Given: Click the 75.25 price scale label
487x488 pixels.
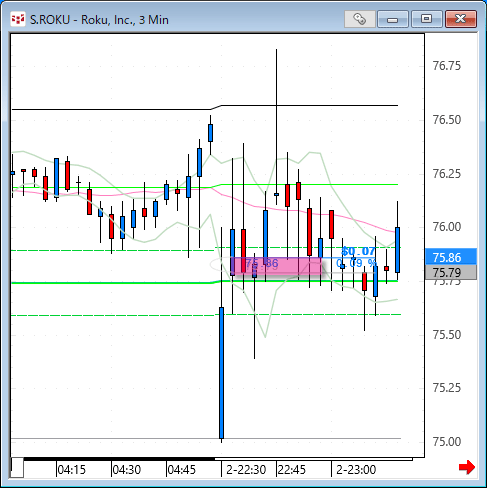Looking at the screenshot, I should 447,388.
